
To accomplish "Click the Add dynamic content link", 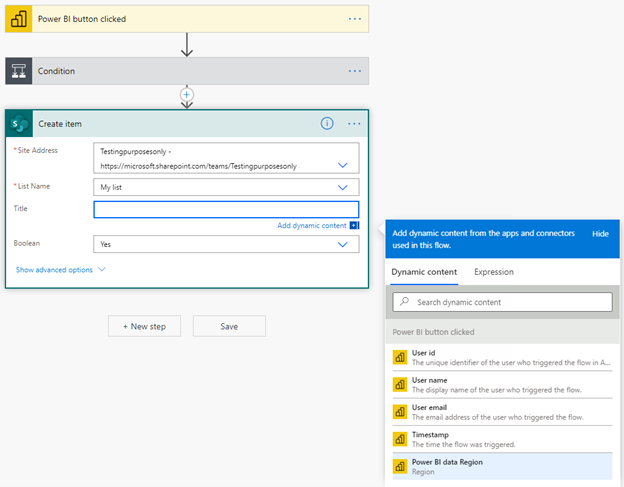I will point(312,226).
